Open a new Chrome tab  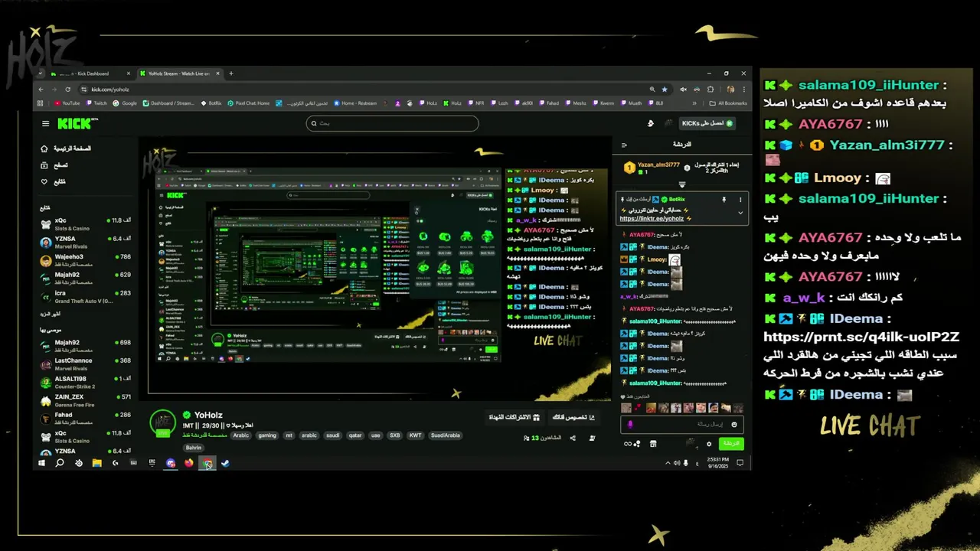231,73
